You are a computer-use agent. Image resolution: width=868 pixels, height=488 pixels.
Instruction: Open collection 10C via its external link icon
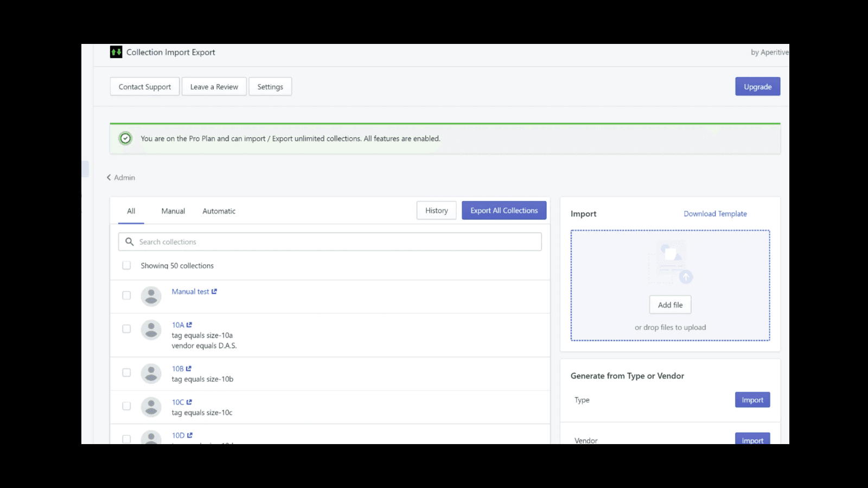point(190,402)
